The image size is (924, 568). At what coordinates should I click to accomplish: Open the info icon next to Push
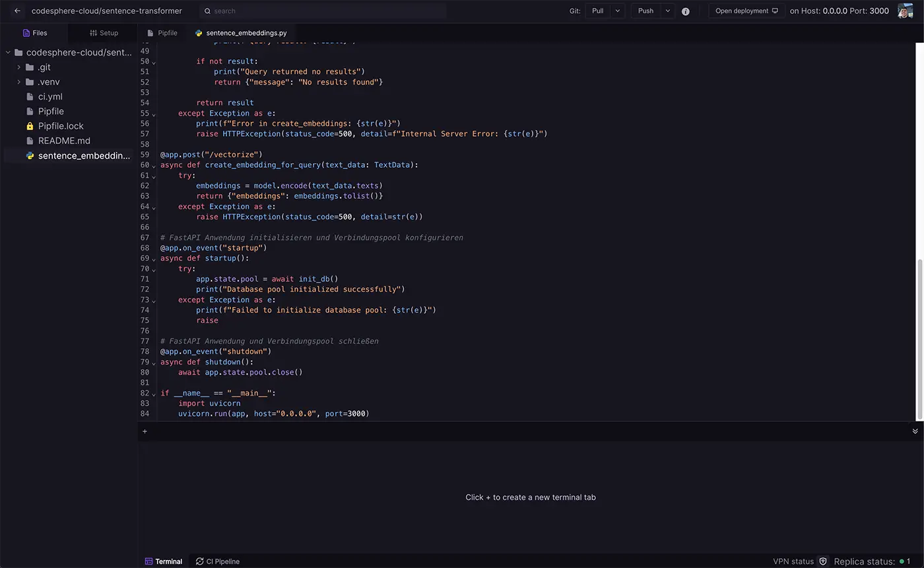click(685, 11)
